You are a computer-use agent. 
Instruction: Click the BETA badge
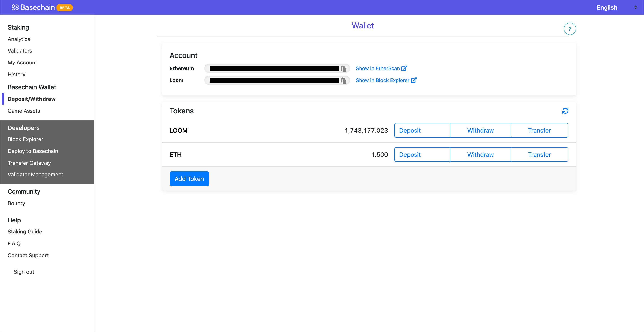(65, 8)
